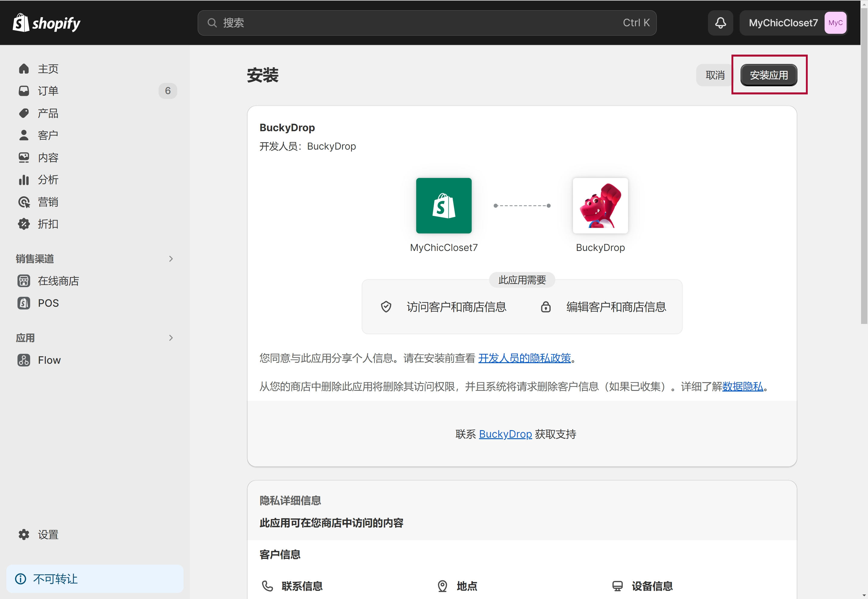
Task: Click the orders inbox icon
Action: coord(24,91)
